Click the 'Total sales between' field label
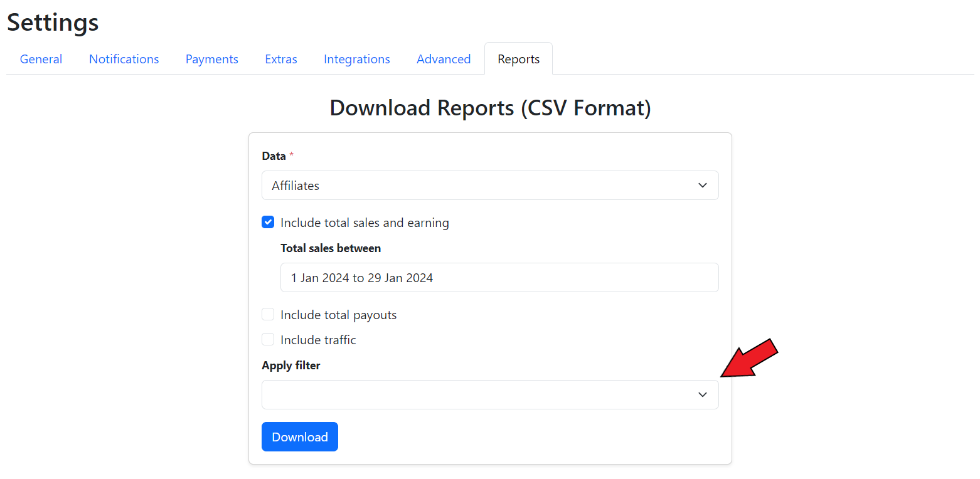 tap(330, 248)
